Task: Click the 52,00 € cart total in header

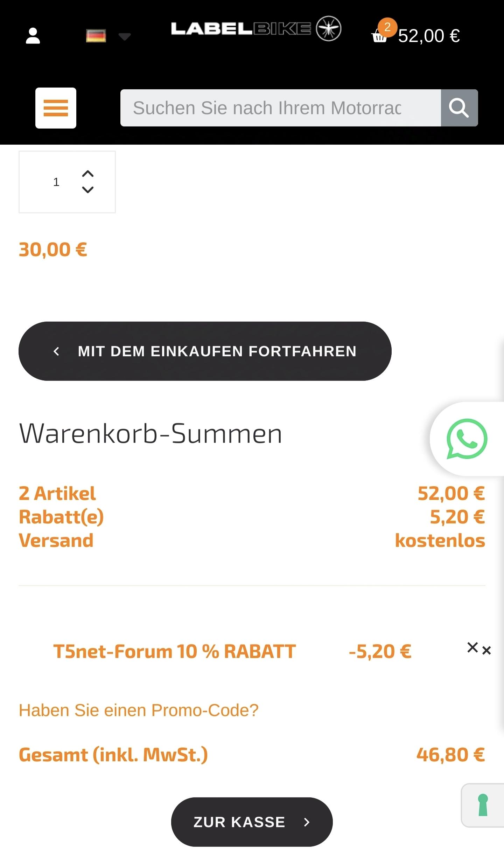Action: (429, 36)
